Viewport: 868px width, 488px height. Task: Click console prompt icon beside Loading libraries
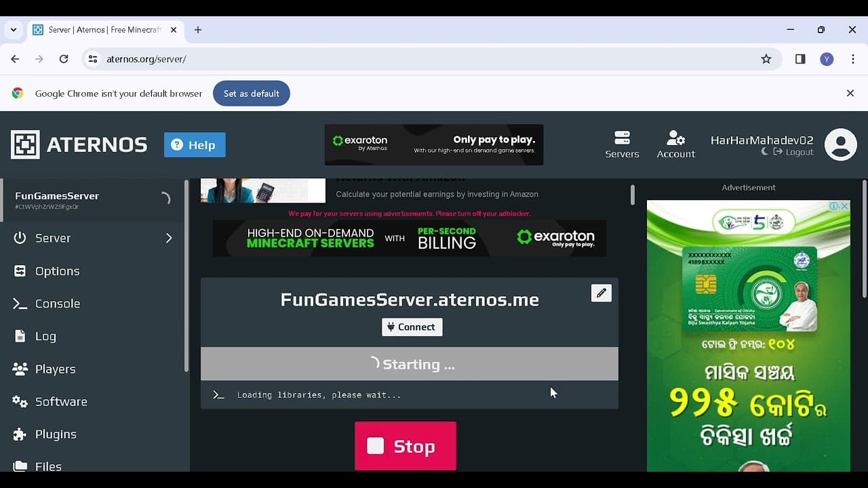(x=218, y=394)
